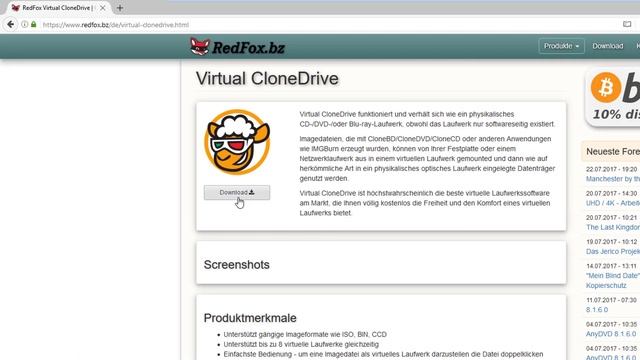Viewport: 640px width, 360px height.
Task: Click the Neueste Foren sidebar heading
Action: [613, 151]
